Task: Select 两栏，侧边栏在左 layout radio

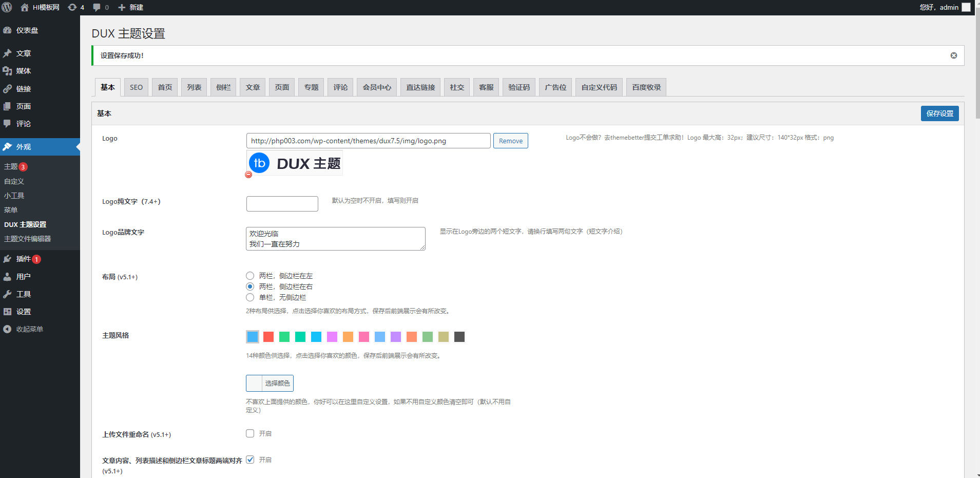Action: tap(250, 276)
